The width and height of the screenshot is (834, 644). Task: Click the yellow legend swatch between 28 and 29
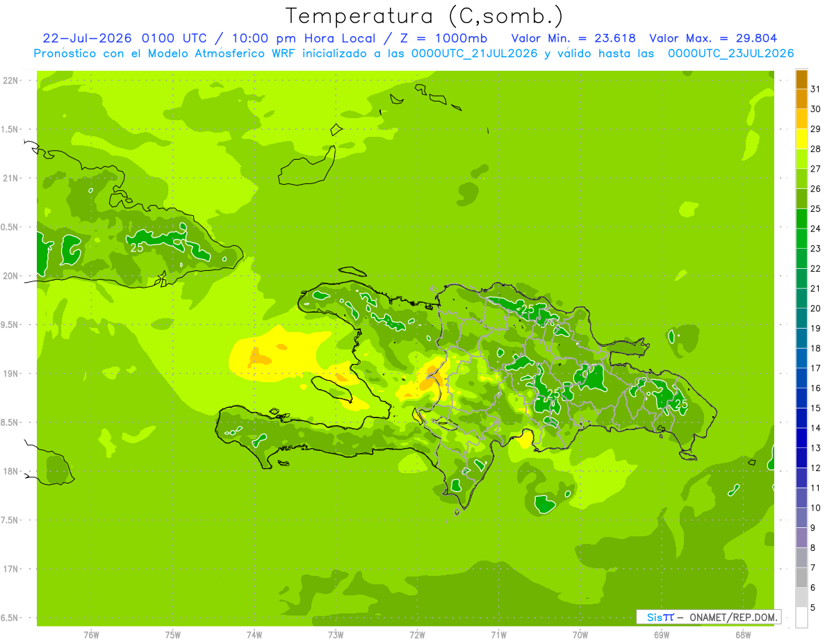(801, 139)
